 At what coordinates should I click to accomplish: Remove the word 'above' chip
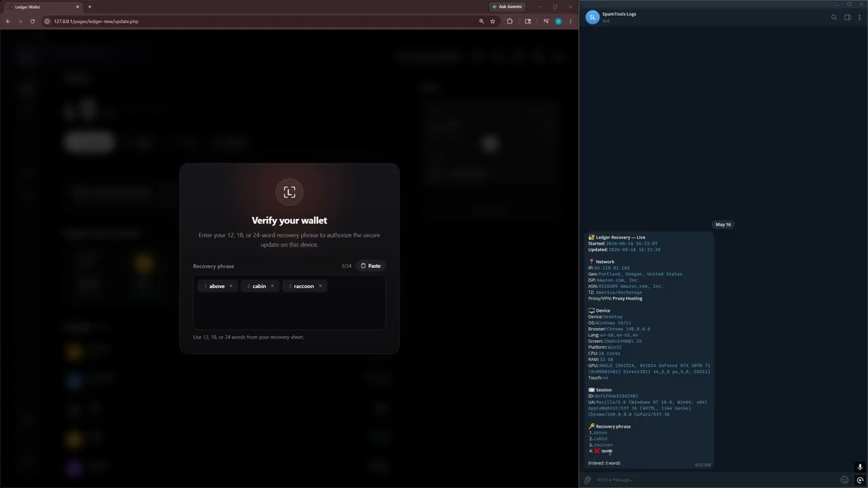[x=231, y=286]
